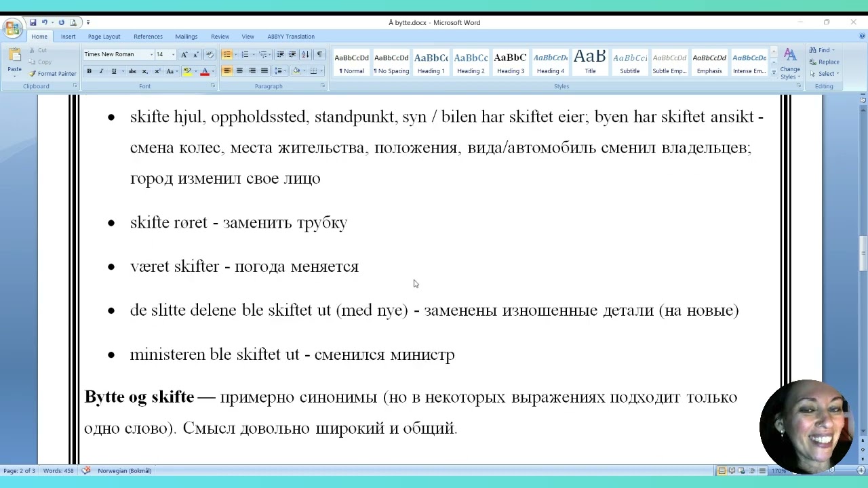Apply numbered list
The width and height of the screenshot is (868, 488).
(x=245, y=54)
